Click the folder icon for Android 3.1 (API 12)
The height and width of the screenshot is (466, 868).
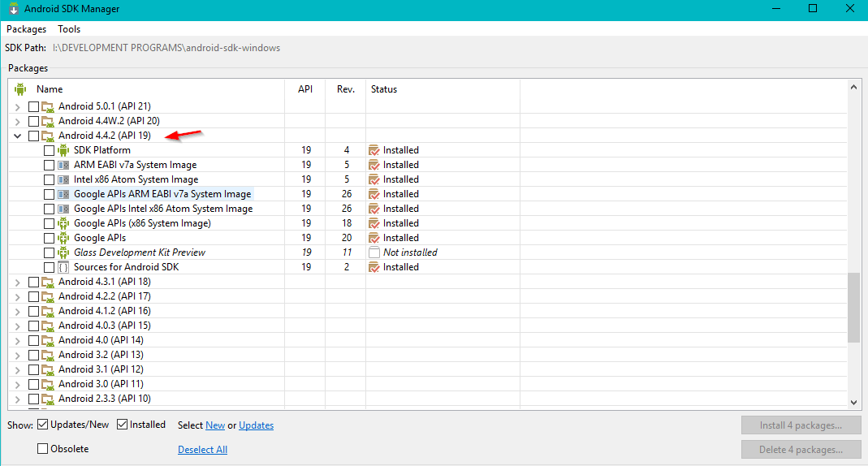[48, 369]
